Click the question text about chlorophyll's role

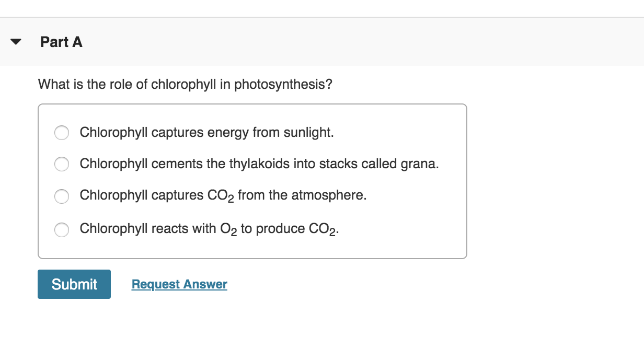tap(186, 84)
